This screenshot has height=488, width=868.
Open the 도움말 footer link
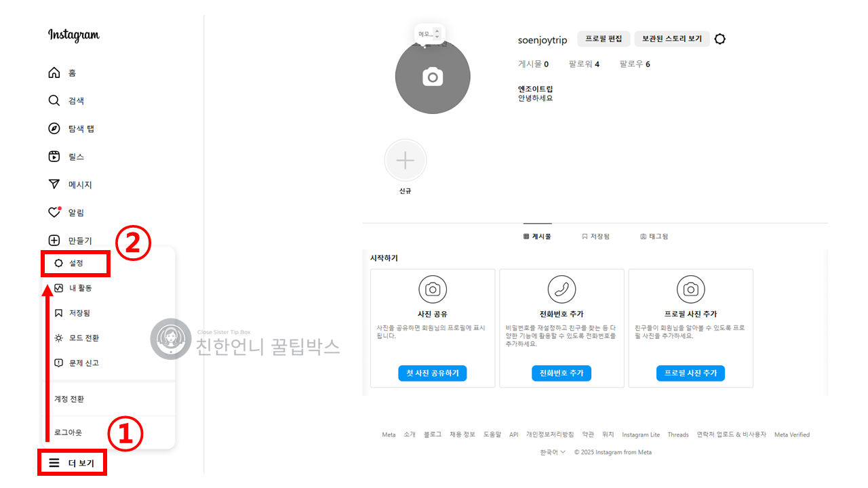(x=492, y=434)
